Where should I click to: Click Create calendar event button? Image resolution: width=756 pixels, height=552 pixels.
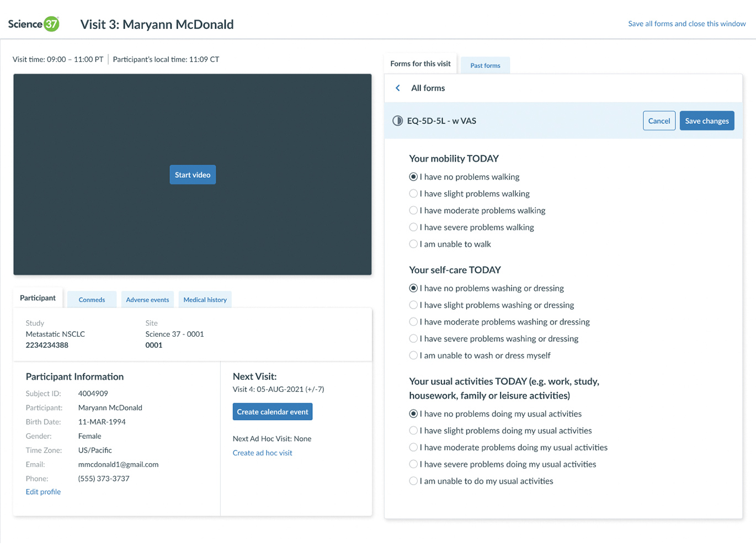pos(273,412)
